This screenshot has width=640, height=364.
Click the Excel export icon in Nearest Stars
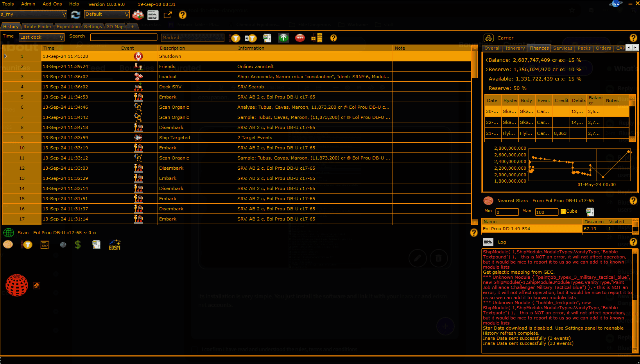tap(590, 212)
